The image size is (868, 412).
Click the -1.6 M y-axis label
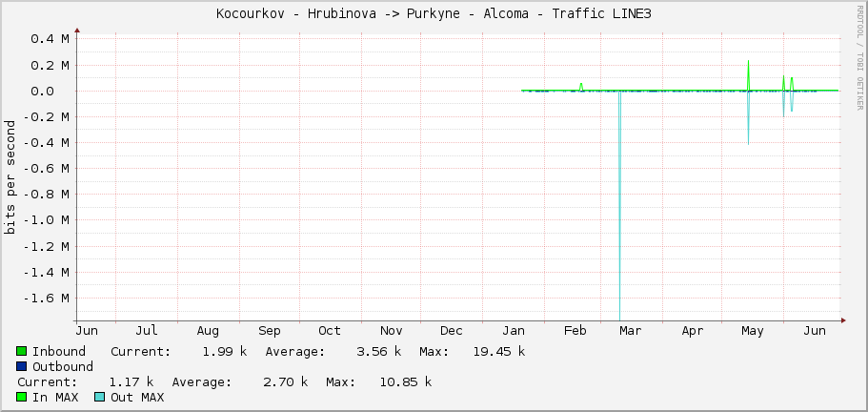(x=46, y=299)
